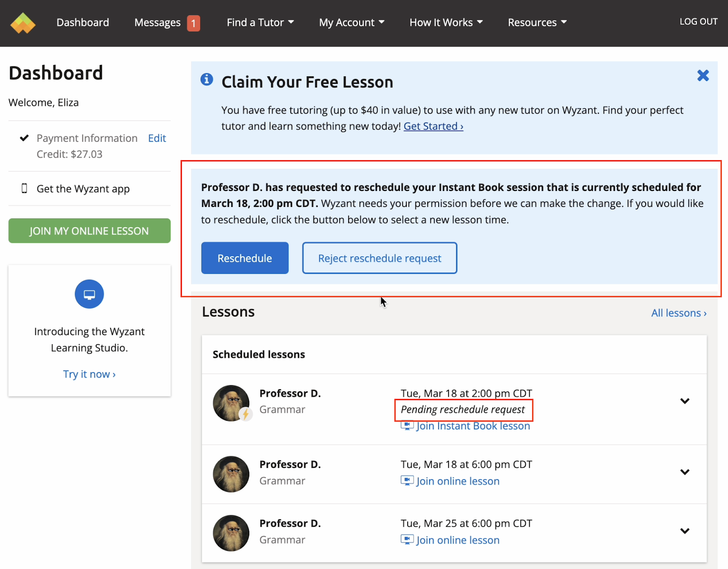This screenshot has width=728, height=569.
Task: Expand the Mar 25 6:00 pm lesson details
Action: pyautogui.click(x=685, y=531)
